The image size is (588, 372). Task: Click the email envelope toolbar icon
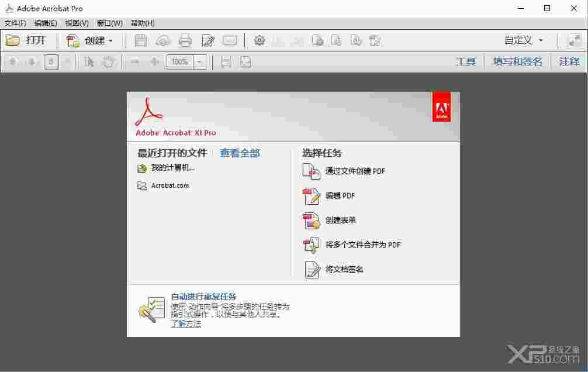pyautogui.click(x=230, y=40)
